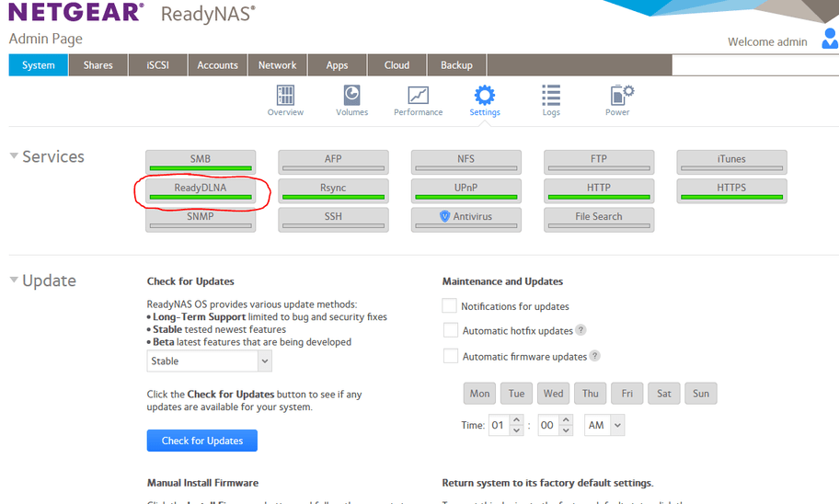Select the Mon day button
Image resolution: width=839 pixels, height=504 pixels.
point(479,394)
